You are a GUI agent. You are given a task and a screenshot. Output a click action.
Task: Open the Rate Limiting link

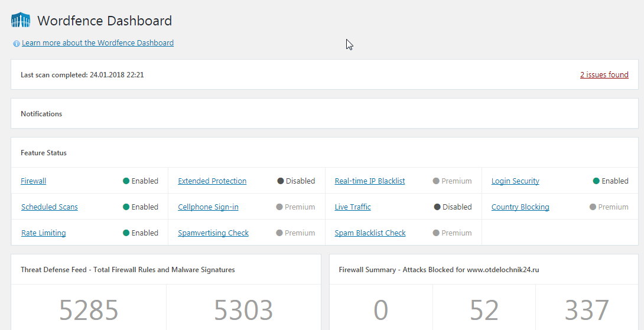[x=44, y=233]
